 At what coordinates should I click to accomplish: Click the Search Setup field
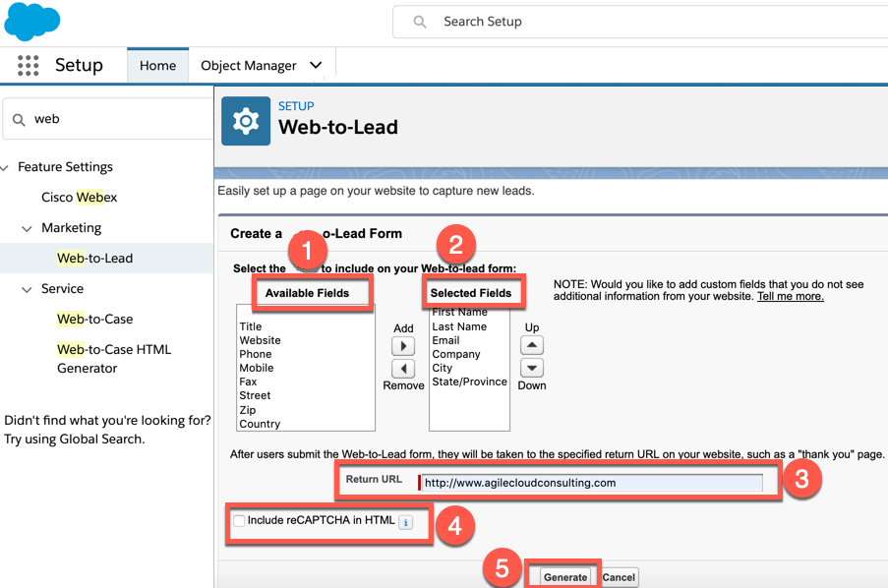[640, 22]
